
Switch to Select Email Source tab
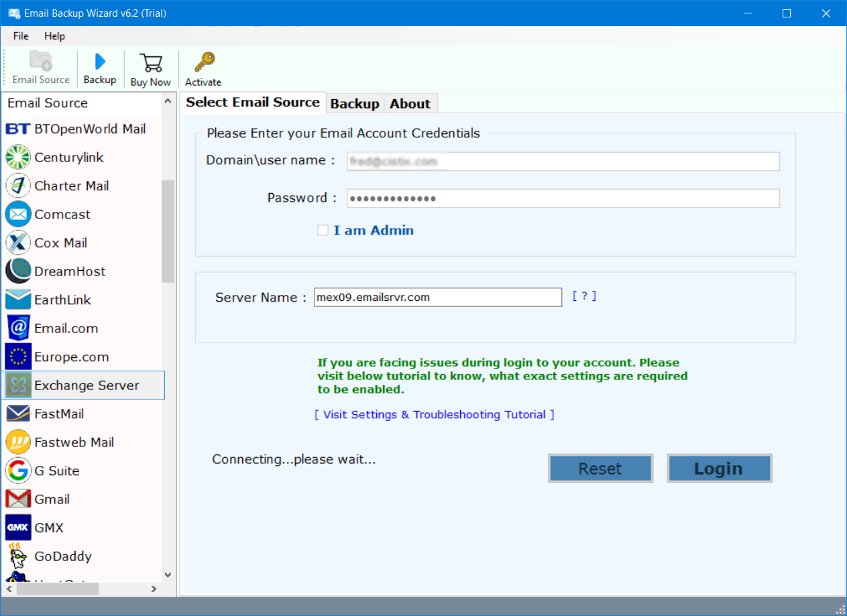coord(253,102)
